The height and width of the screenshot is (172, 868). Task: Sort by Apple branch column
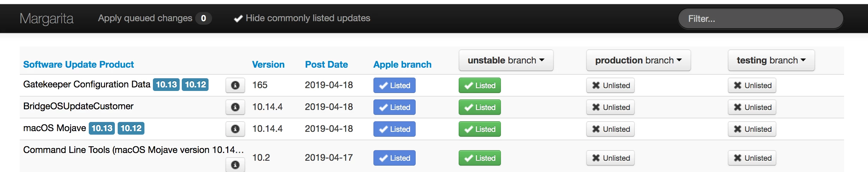402,64
